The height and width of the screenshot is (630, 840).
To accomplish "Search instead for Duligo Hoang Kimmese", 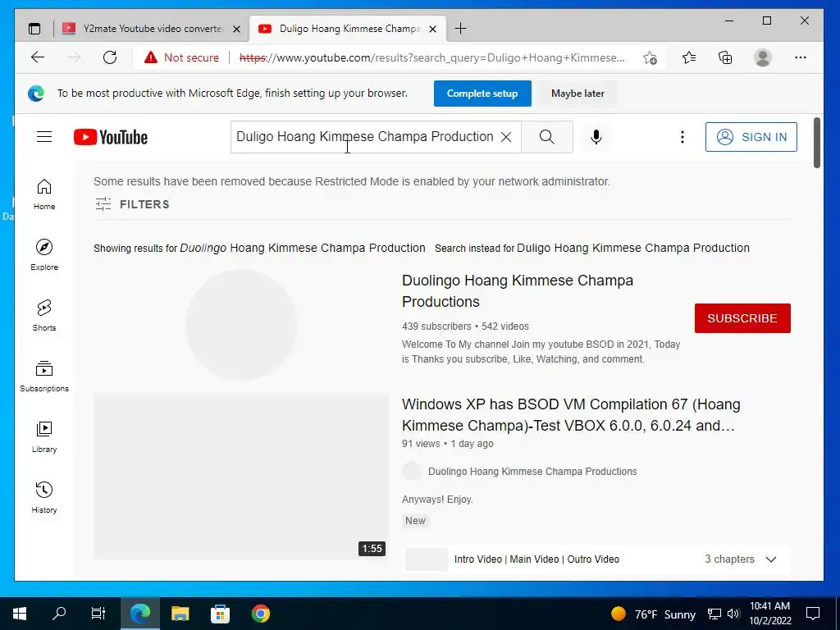I will 633,248.
